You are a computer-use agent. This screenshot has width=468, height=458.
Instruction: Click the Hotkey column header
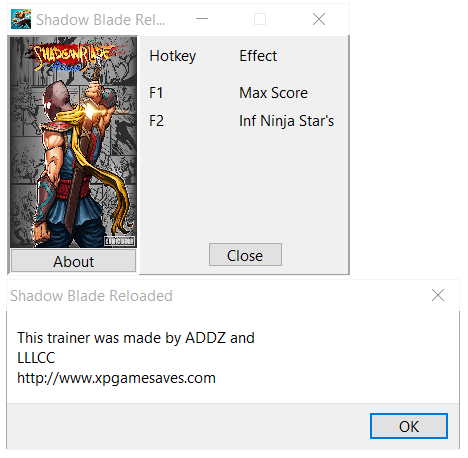click(x=172, y=56)
